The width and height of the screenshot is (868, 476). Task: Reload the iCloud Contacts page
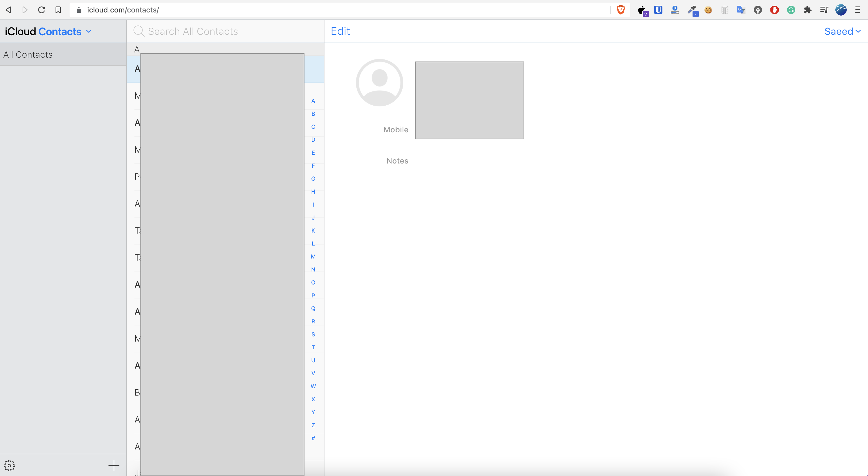[x=42, y=10]
